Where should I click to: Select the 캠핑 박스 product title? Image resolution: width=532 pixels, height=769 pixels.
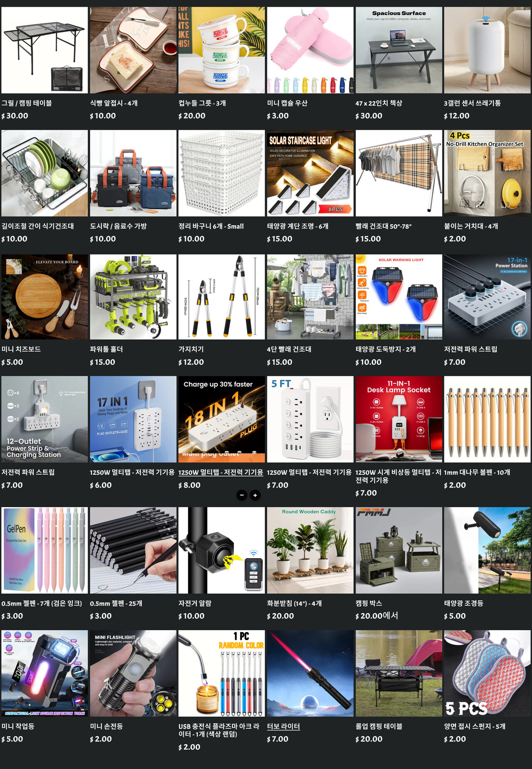click(x=369, y=603)
